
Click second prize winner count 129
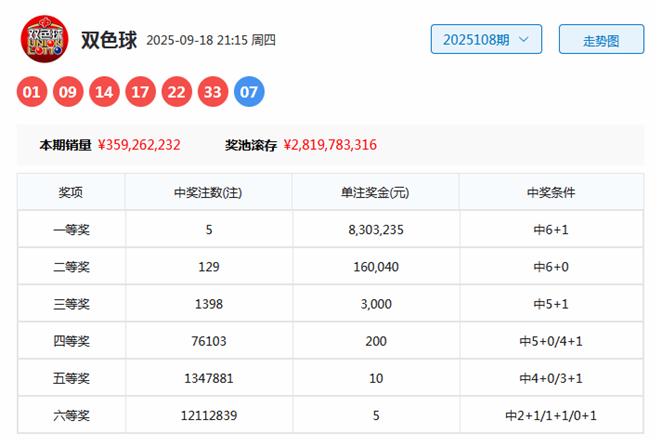(209, 267)
